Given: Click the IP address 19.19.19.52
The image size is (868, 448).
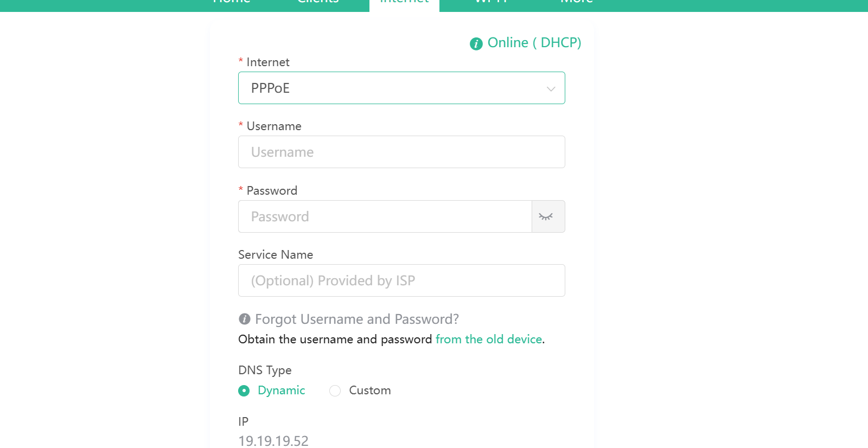Looking at the screenshot, I should tap(273, 440).
